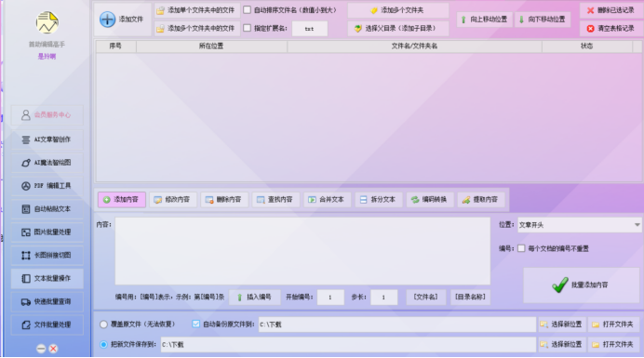
Task: Select 覆盖原文件（无法恢复）radio option
Action: pos(103,325)
